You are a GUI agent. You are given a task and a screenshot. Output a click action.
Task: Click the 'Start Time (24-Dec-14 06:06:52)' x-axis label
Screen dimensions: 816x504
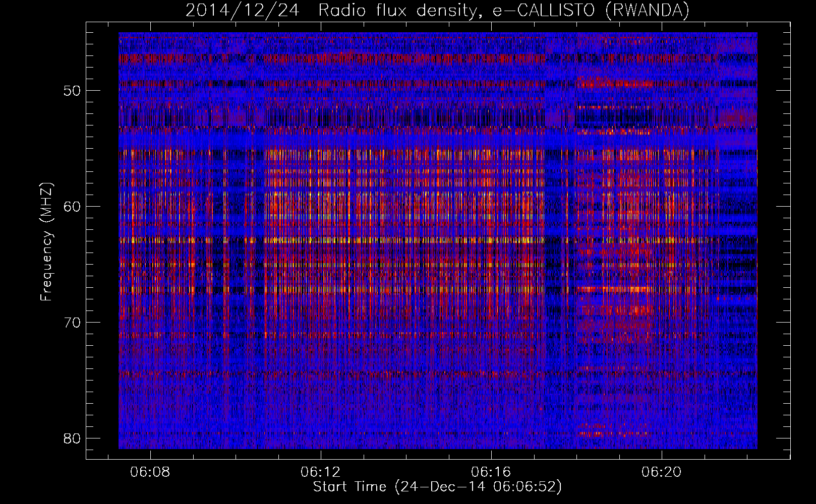click(437, 487)
